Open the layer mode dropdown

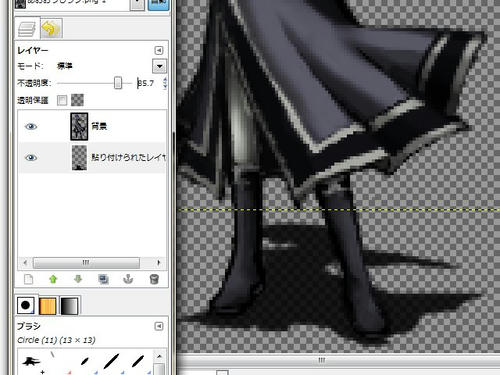click(x=159, y=66)
